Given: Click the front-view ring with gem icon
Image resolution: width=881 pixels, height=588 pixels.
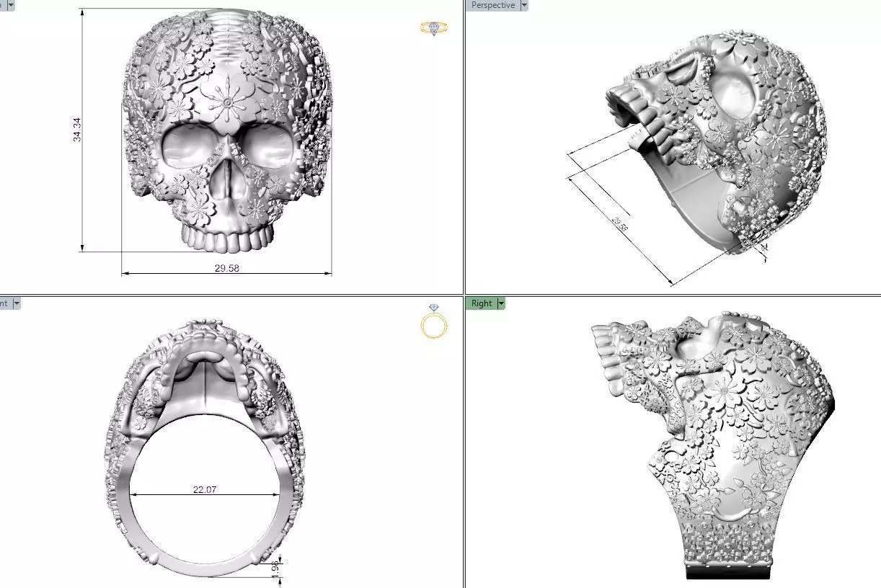Looking at the screenshot, I should click(x=434, y=322).
